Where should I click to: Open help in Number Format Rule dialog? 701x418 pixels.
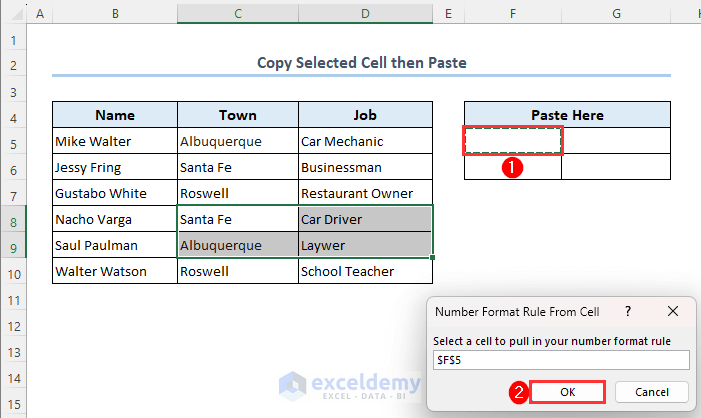coord(628,311)
